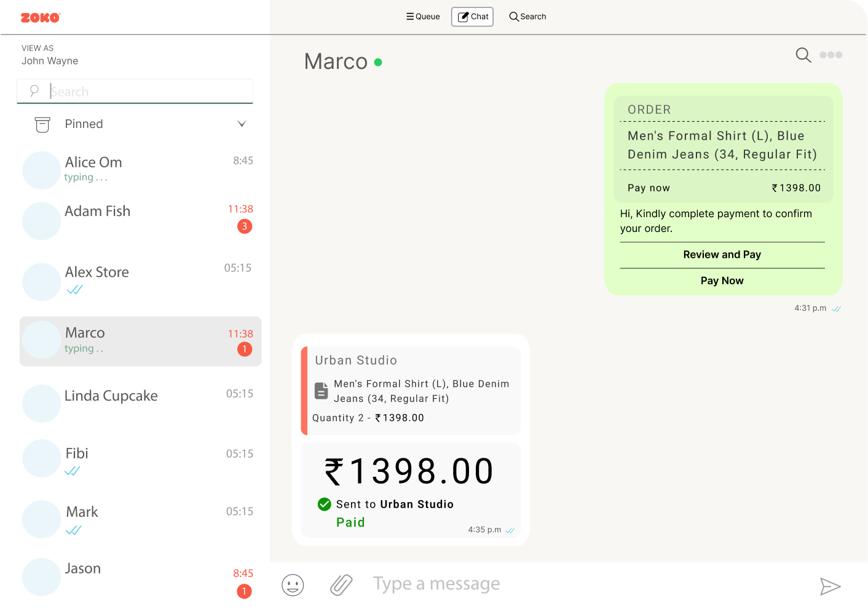Expand the Pinned chats chevron

click(242, 124)
